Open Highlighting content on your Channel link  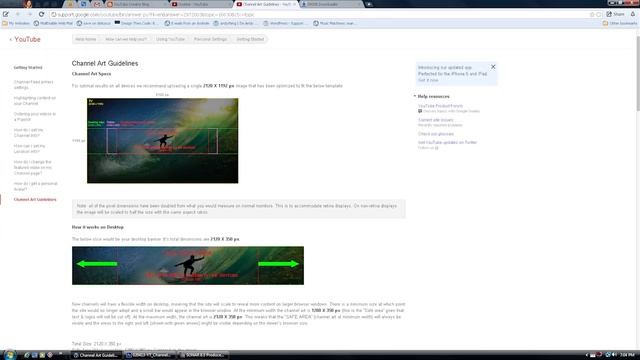point(35,100)
